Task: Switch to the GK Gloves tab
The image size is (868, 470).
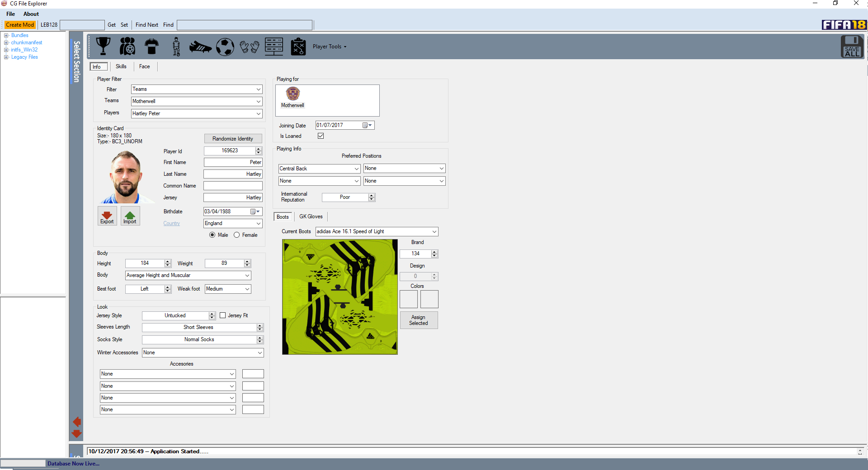Action: tap(311, 216)
